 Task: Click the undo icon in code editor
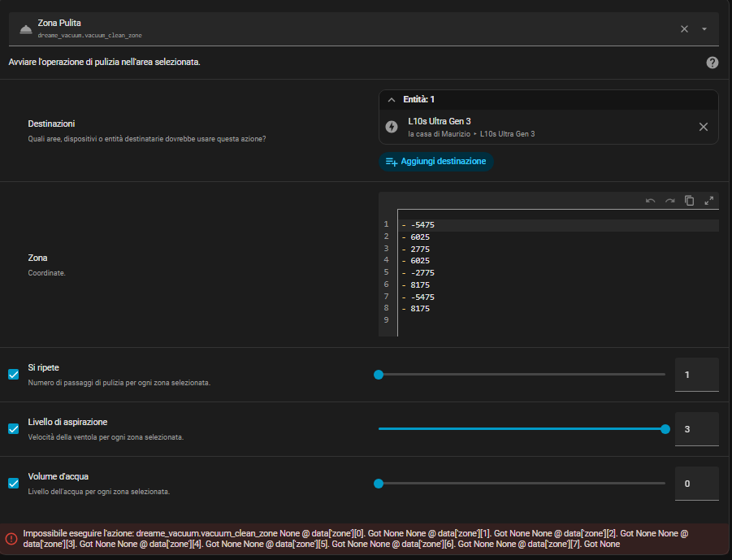point(651,201)
